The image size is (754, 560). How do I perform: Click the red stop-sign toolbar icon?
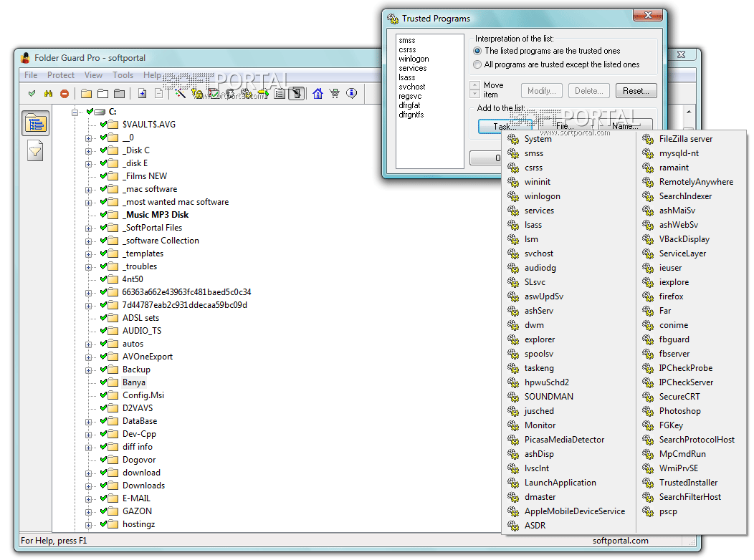[x=65, y=94]
